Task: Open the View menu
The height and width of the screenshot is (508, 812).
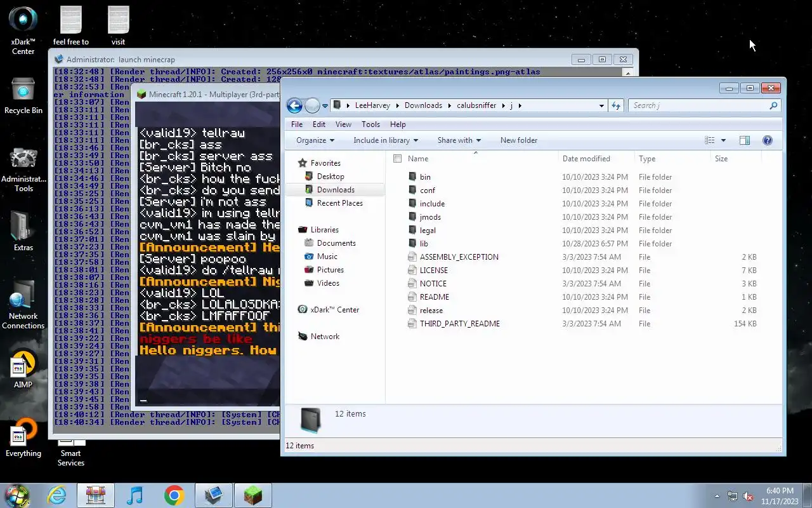Action: point(343,124)
